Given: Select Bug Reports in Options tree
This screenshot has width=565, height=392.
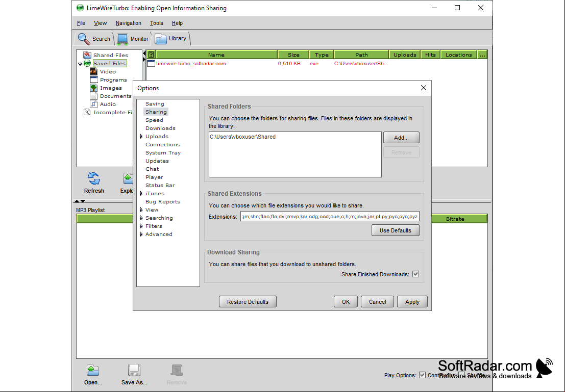Looking at the screenshot, I should pyautogui.click(x=162, y=201).
